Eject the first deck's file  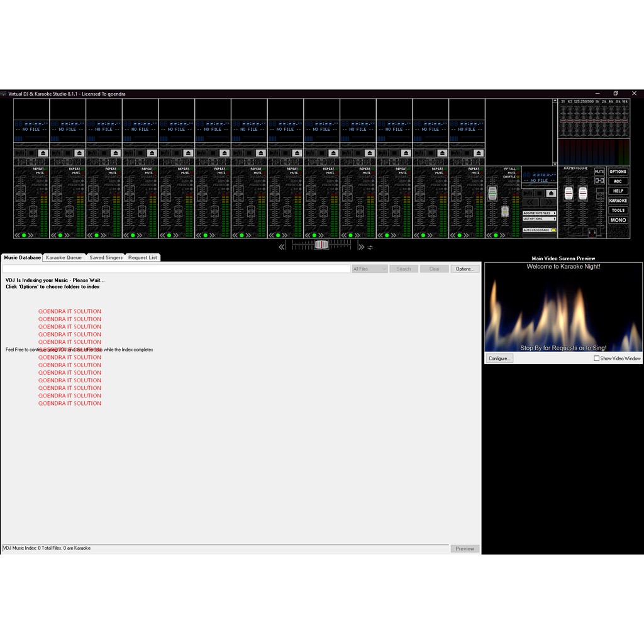tap(43, 153)
